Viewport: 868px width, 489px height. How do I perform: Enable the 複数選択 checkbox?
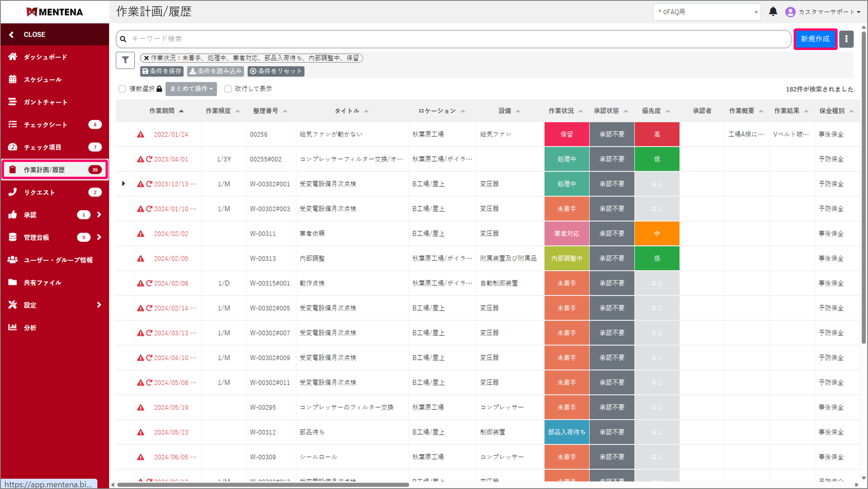coord(122,89)
